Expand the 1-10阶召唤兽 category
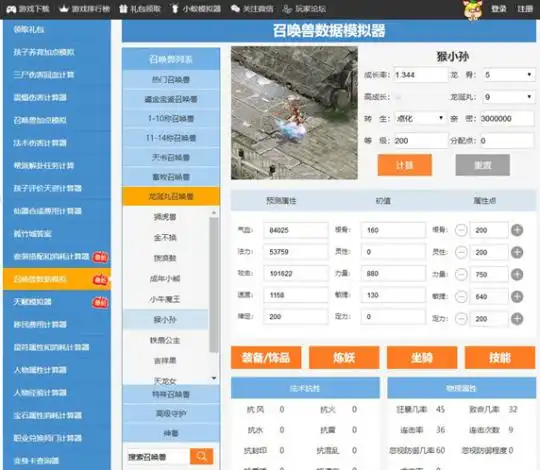 [x=171, y=119]
